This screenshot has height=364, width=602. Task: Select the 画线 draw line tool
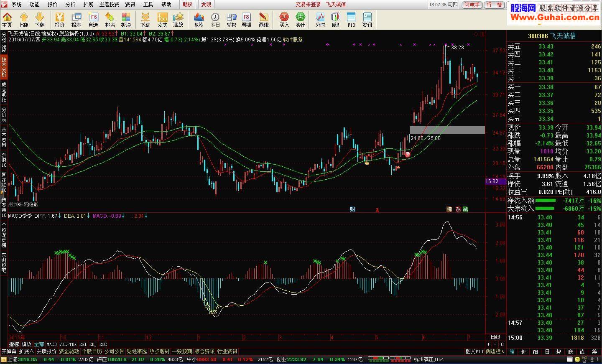click(x=263, y=19)
